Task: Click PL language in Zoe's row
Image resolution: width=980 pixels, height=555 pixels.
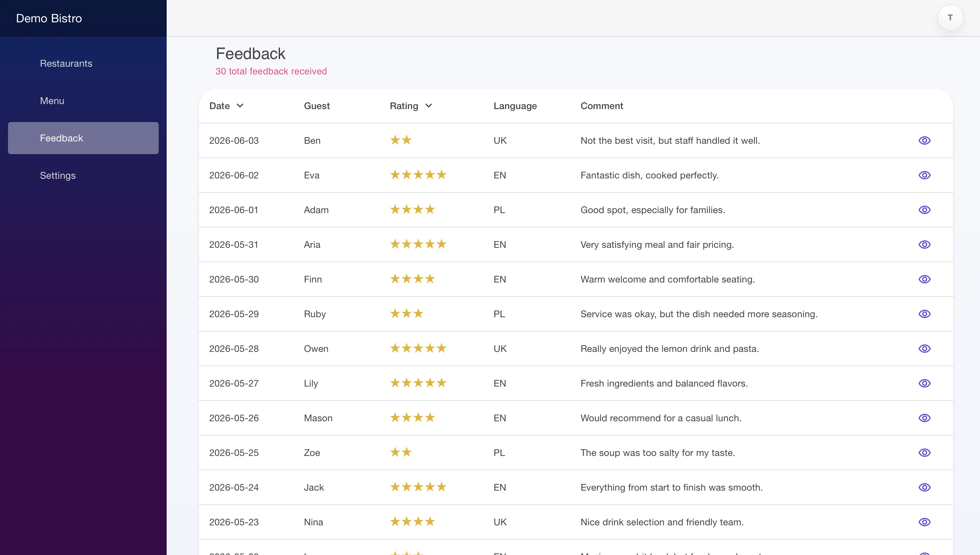Action: click(499, 453)
